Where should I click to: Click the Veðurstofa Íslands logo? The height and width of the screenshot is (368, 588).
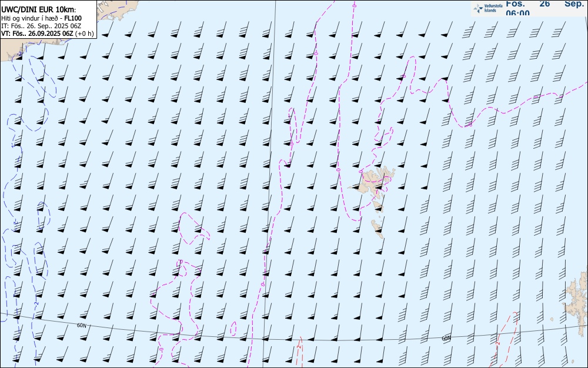488,8
